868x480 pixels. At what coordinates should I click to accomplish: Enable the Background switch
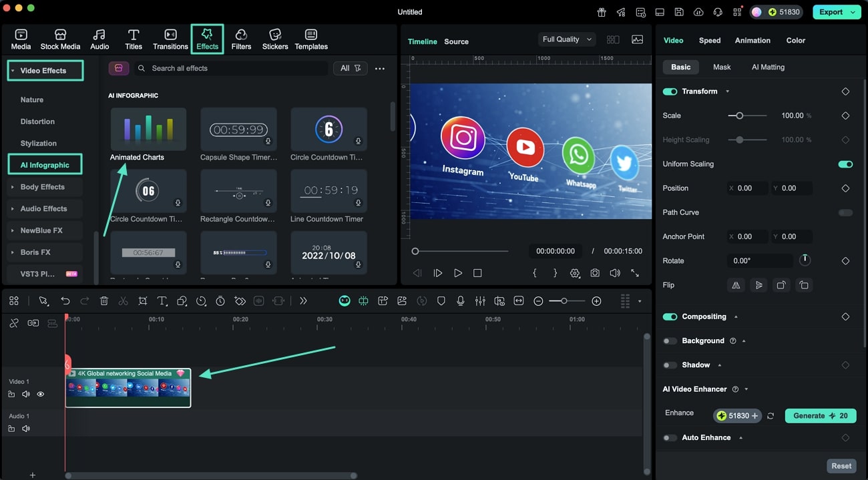click(670, 340)
